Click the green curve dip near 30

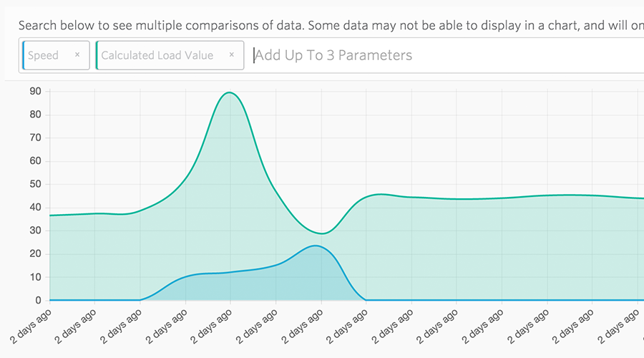(323, 233)
